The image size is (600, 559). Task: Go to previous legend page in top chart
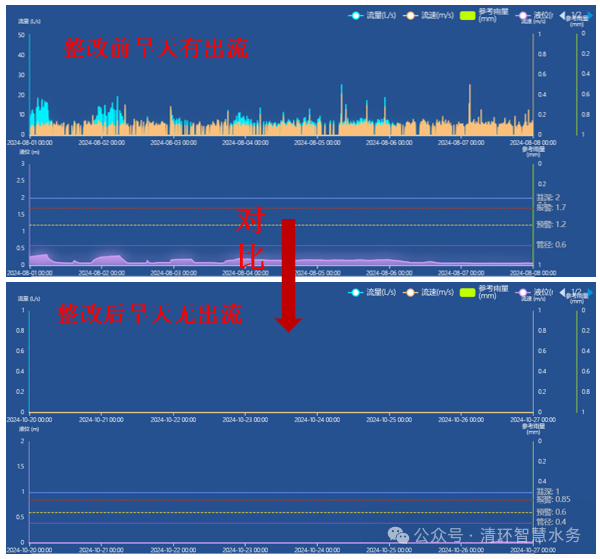pos(562,14)
